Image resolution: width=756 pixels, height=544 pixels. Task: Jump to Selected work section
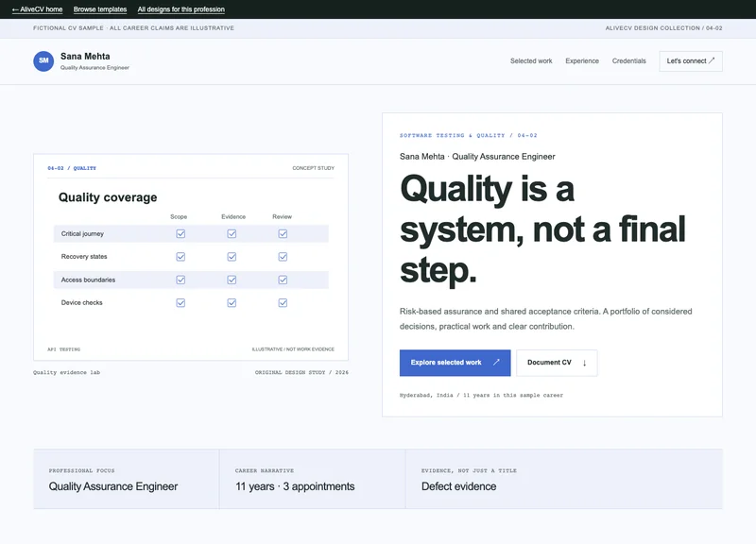coord(531,61)
